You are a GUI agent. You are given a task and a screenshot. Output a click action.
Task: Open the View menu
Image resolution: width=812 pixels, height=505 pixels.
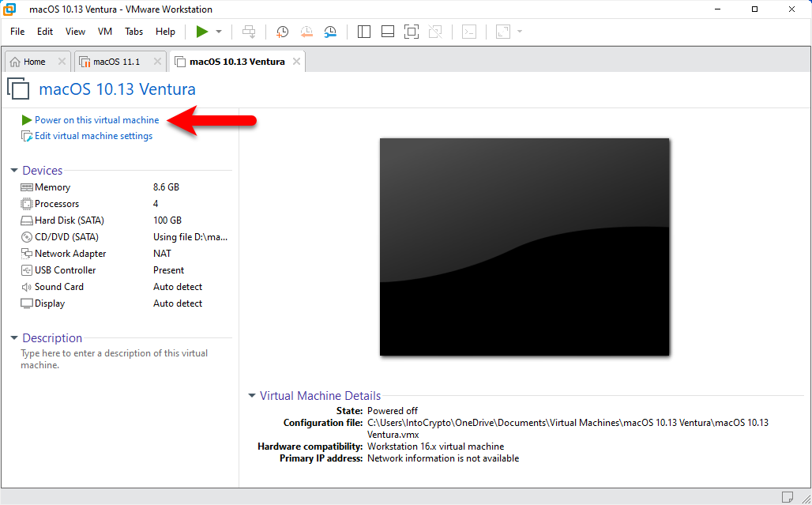(x=75, y=32)
